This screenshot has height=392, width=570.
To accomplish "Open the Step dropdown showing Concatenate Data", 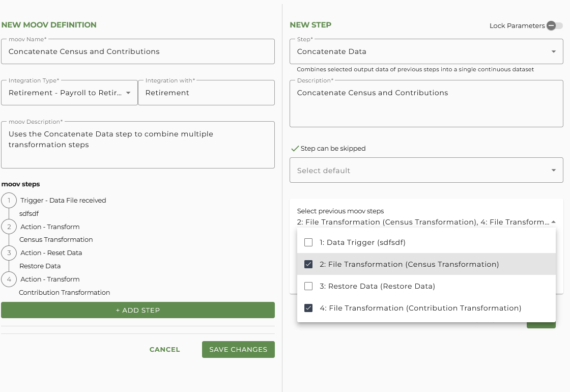I will tap(426, 51).
